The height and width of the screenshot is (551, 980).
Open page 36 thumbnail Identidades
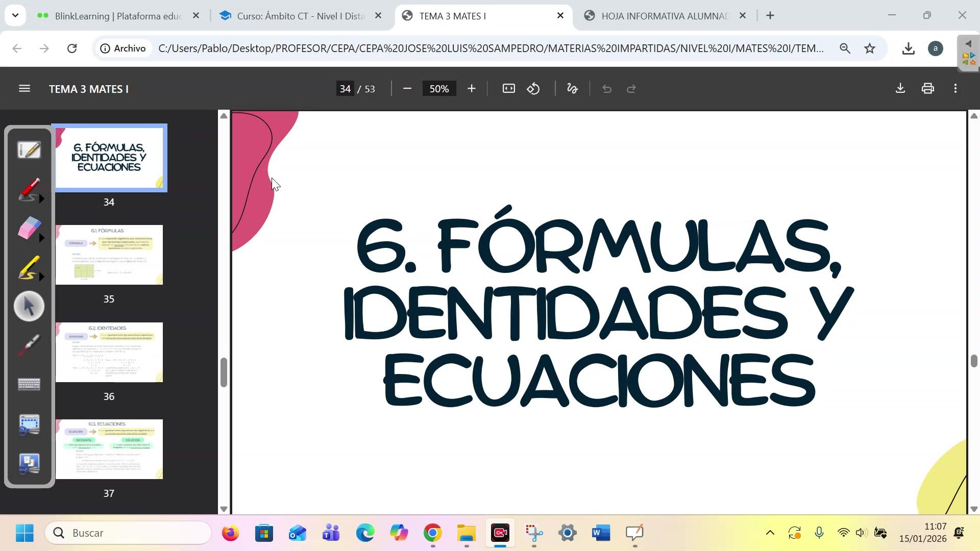[x=109, y=352]
